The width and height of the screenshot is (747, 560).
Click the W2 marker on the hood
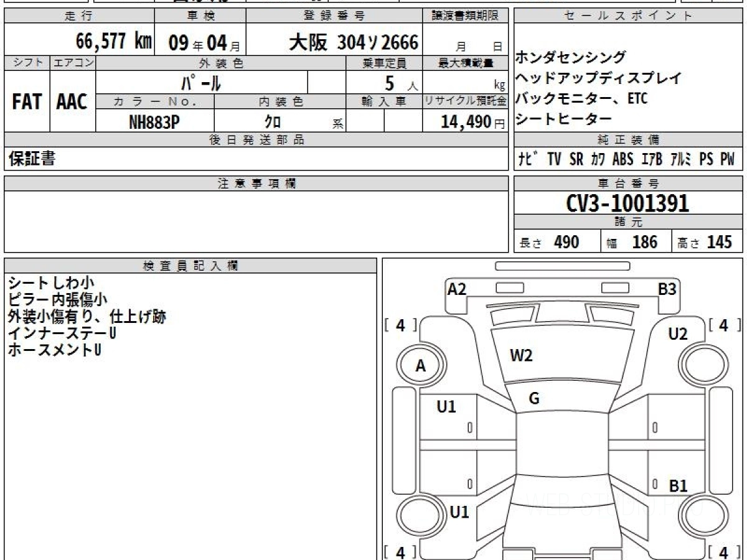coord(521,356)
